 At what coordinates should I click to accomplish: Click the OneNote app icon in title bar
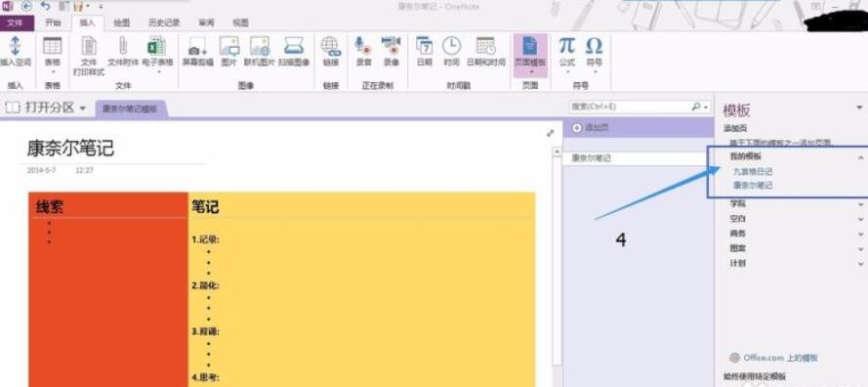click(8, 6)
